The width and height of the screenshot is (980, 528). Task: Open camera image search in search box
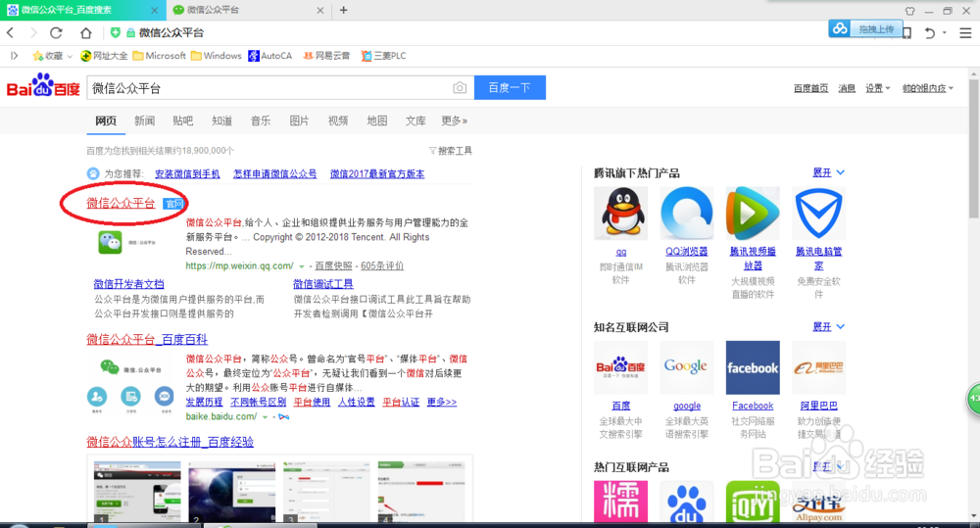point(460,88)
